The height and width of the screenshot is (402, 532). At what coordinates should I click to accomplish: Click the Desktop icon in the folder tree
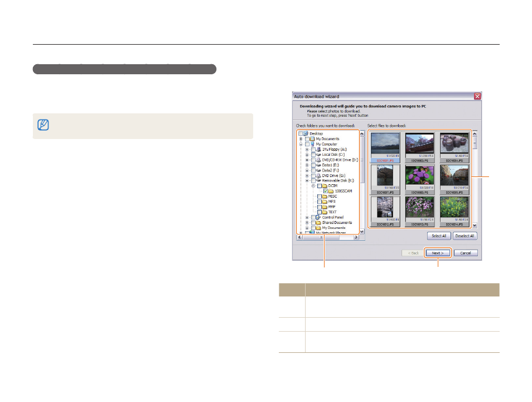point(306,133)
